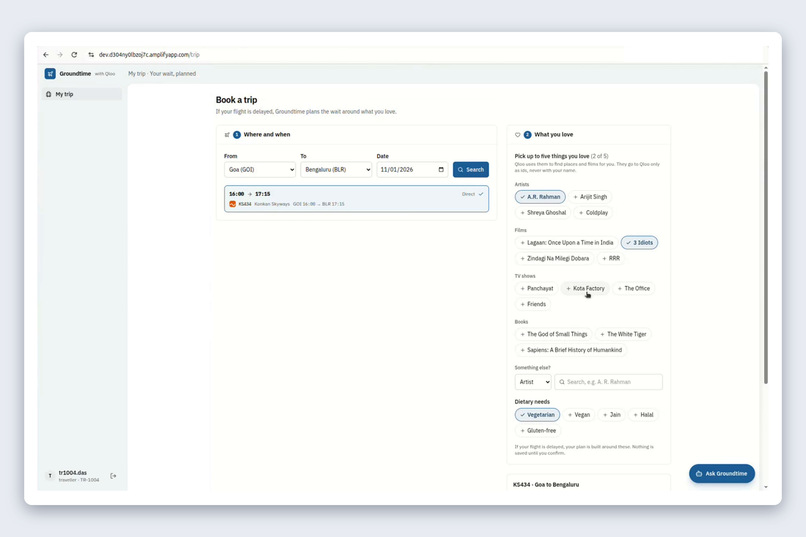This screenshot has height=537, width=806.
Task: Sign out using the logout icon
Action: [113, 476]
